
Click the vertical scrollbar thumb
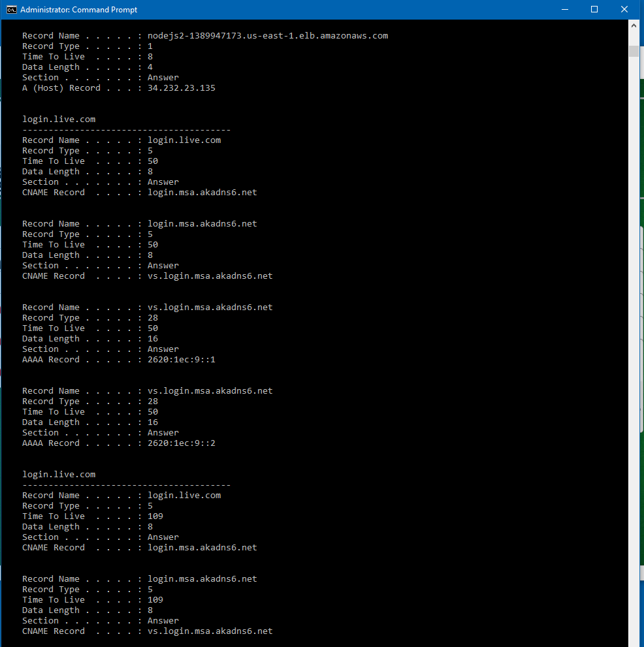tap(634, 51)
